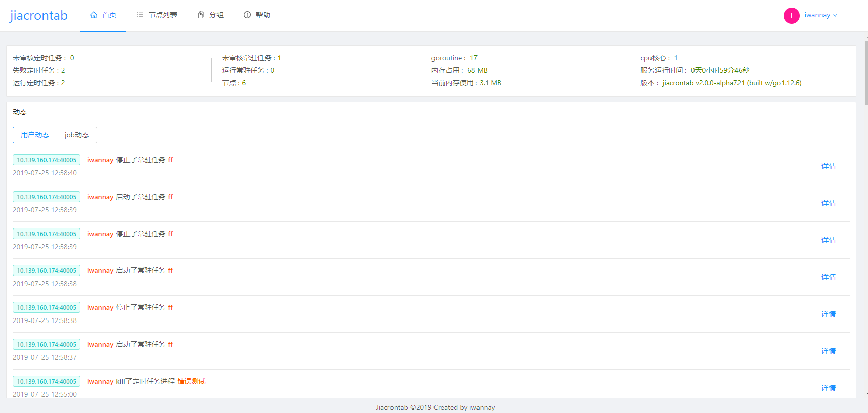Open the 分组 menu item
The height and width of the screenshot is (413, 868).
(210, 15)
